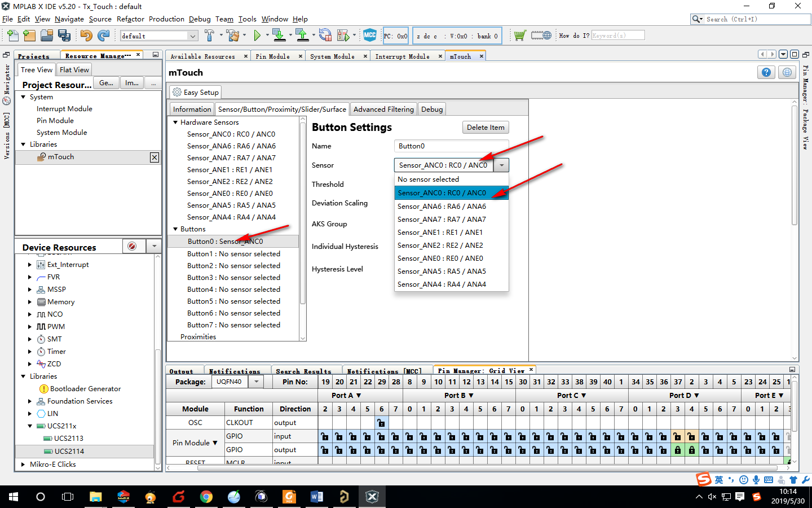Toggle GPIO output lock for Port C pin 7

click(621, 450)
